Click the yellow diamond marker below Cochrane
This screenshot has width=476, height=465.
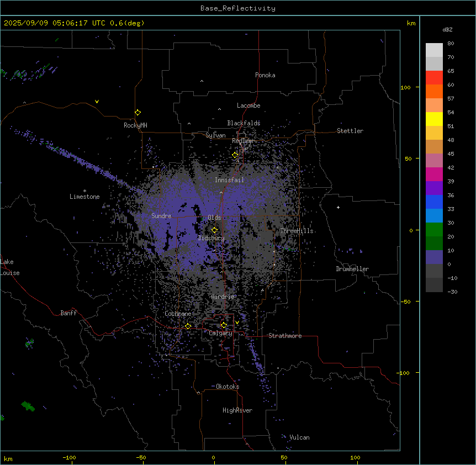(188, 326)
